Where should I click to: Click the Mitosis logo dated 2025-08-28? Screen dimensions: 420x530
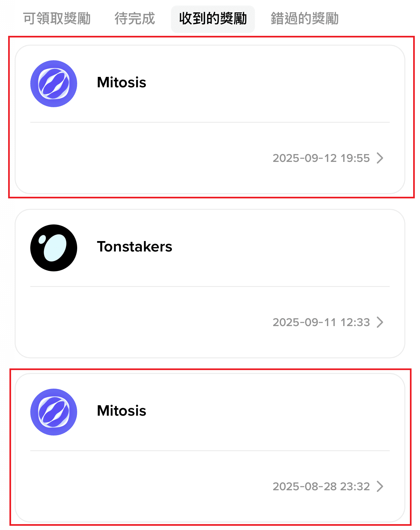(54, 412)
